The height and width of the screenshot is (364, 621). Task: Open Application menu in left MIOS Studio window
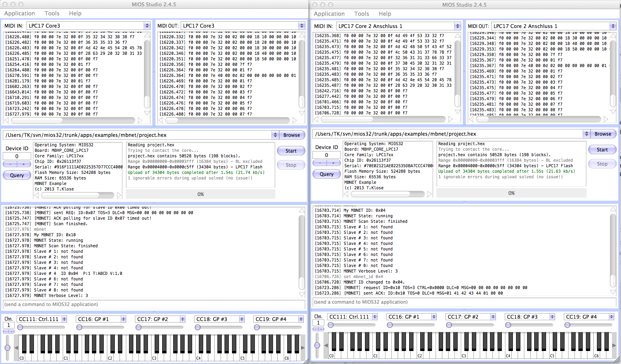pyautogui.click(x=19, y=13)
